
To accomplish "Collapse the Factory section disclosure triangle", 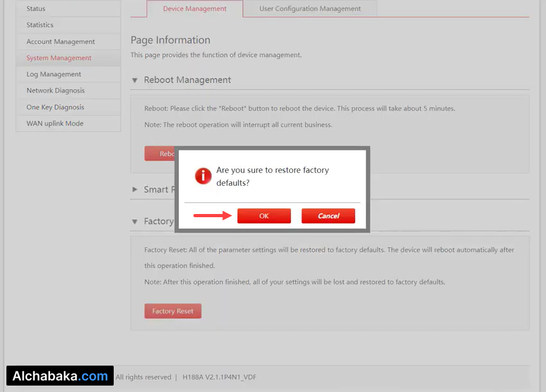I will pyautogui.click(x=135, y=222).
